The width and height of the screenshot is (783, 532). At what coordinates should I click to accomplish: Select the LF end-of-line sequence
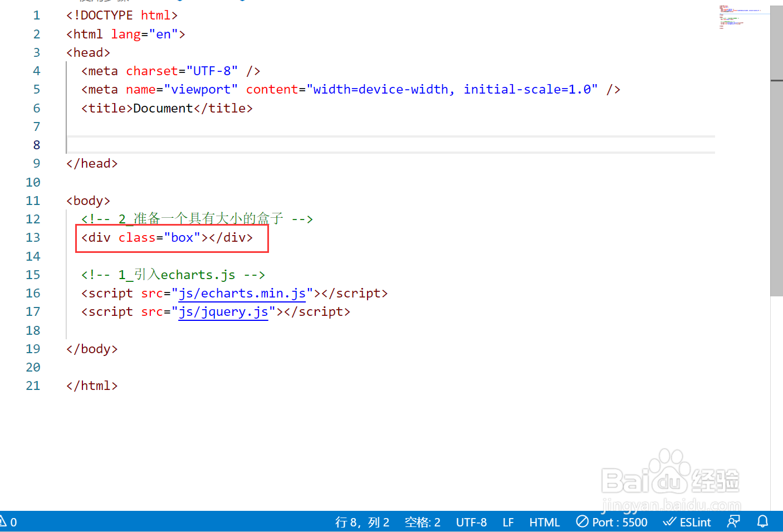[508, 522]
